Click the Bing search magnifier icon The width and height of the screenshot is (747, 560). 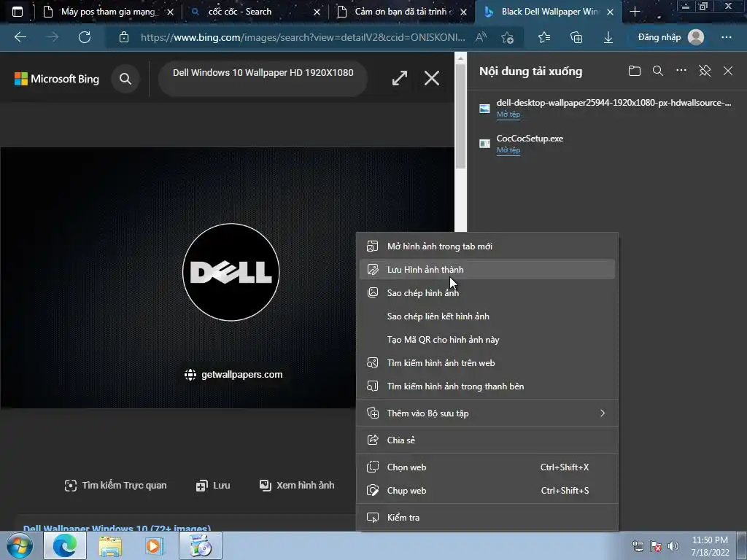[x=125, y=79]
